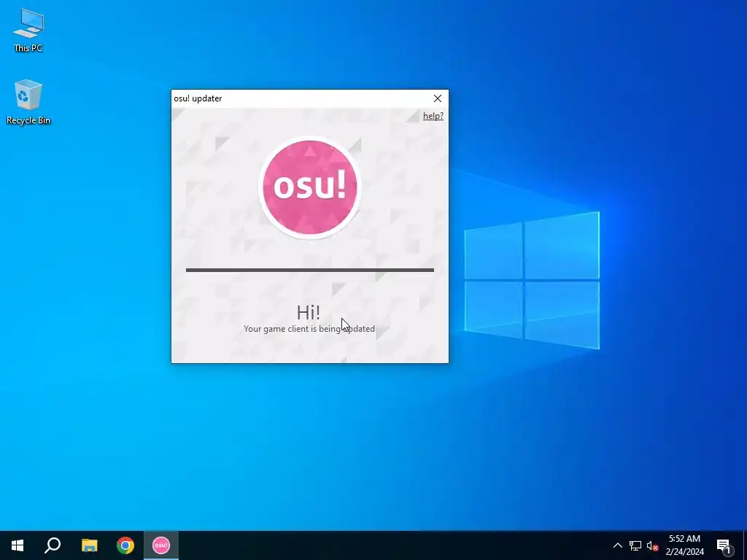Image resolution: width=747 pixels, height=560 pixels.
Task: Click Show desktop strip at taskbar end
Action: [744, 545]
